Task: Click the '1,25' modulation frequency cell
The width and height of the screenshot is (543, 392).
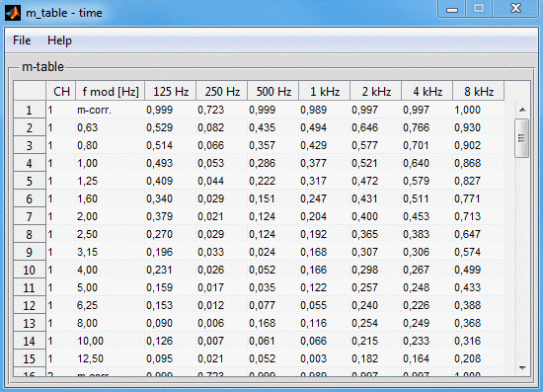Action: point(111,181)
